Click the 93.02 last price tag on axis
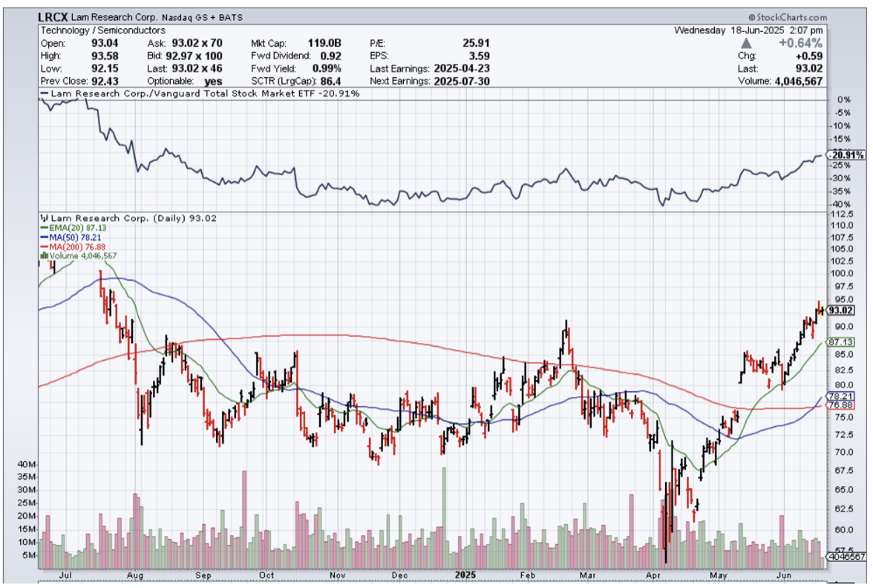Viewport: 873px width, 588px height. [x=844, y=310]
